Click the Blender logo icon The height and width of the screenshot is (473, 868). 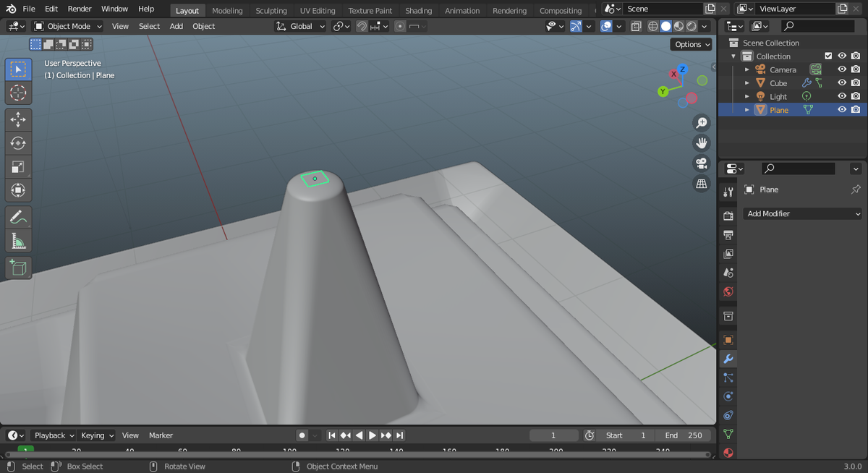pyautogui.click(x=11, y=9)
